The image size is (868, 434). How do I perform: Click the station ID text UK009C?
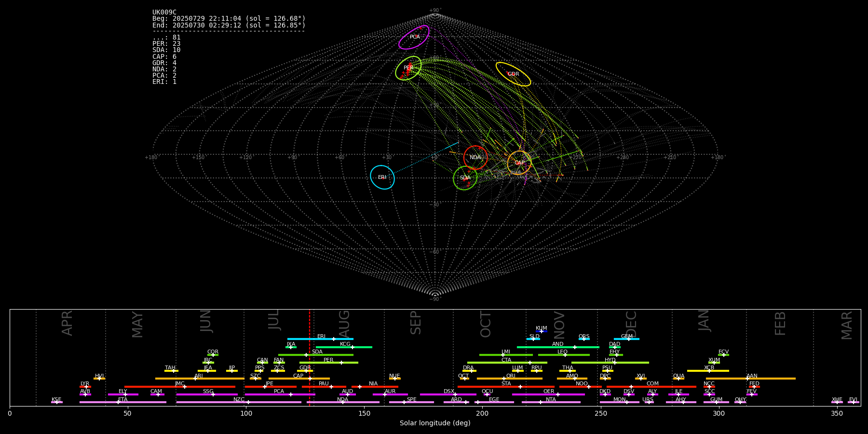tap(164, 13)
